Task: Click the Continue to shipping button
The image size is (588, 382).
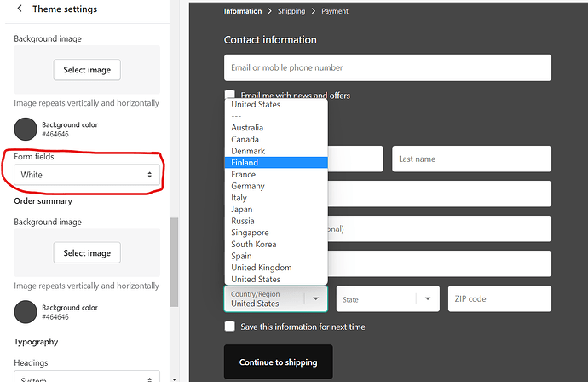Action: (278, 362)
